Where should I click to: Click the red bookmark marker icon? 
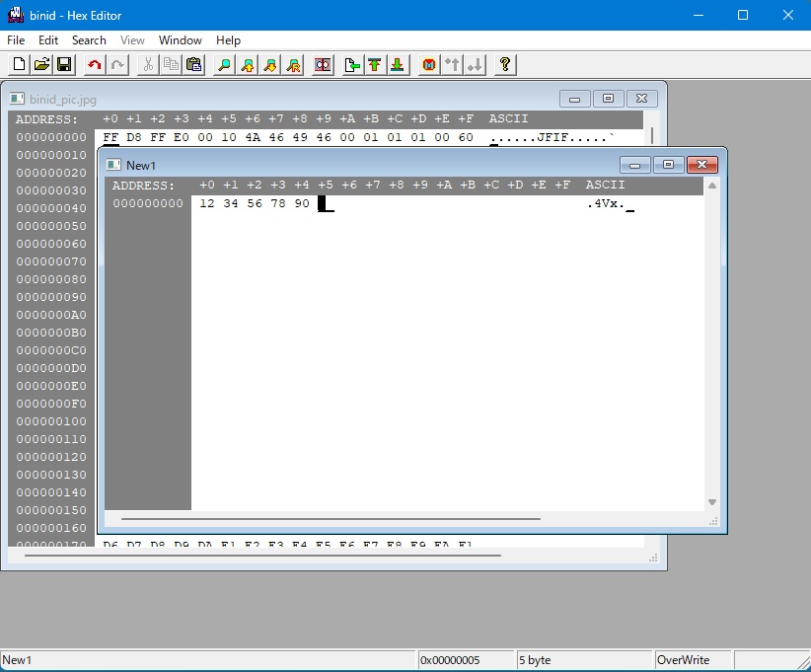click(x=429, y=65)
